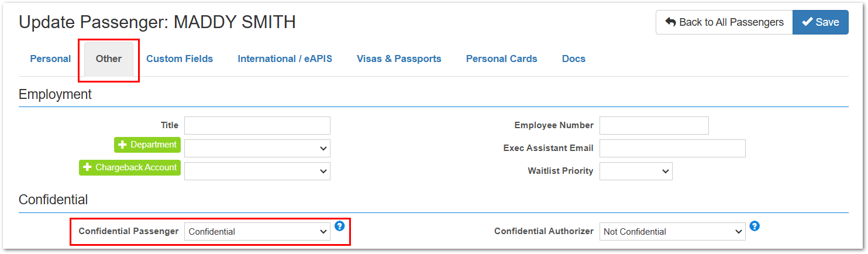Viewport: 868px width, 254px height.
Task: Select the Other tab
Action: click(x=109, y=59)
